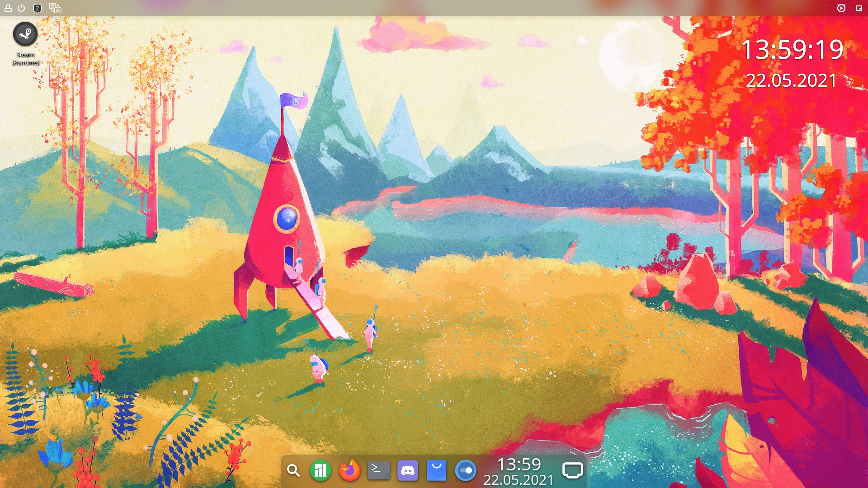Launch the terminal from the dock
The width and height of the screenshot is (868, 488).
point(378,471)
